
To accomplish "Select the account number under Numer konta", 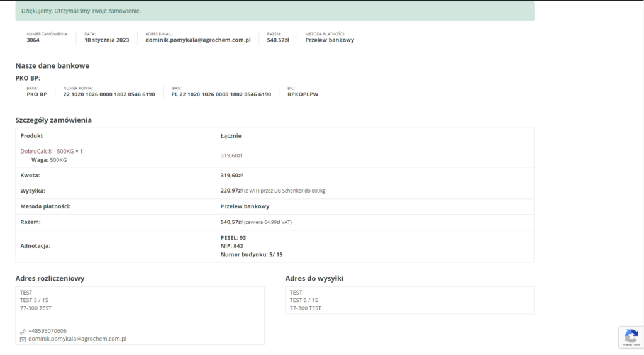I will 109,94.
